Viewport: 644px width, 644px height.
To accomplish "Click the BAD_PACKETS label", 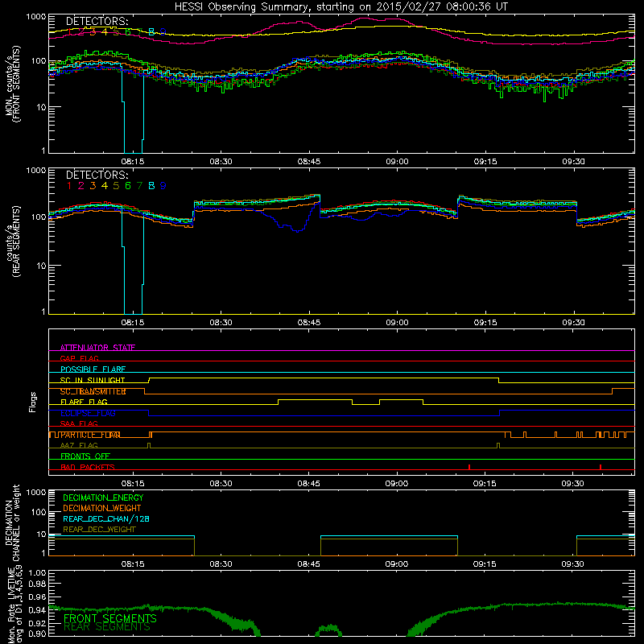I will coord(88,467).
